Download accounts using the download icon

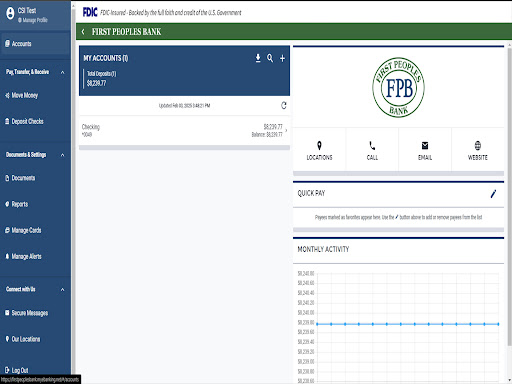coord(258,58)
